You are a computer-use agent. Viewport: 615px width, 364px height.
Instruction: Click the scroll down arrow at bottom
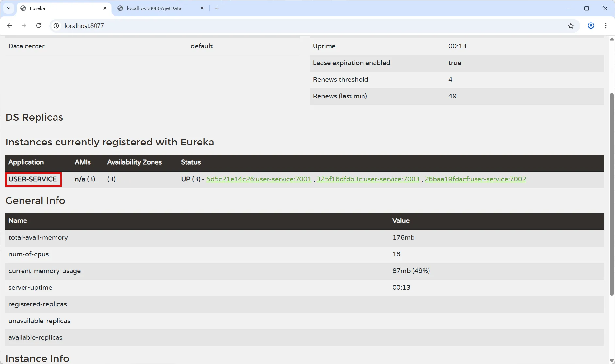(x=612, y=360)
